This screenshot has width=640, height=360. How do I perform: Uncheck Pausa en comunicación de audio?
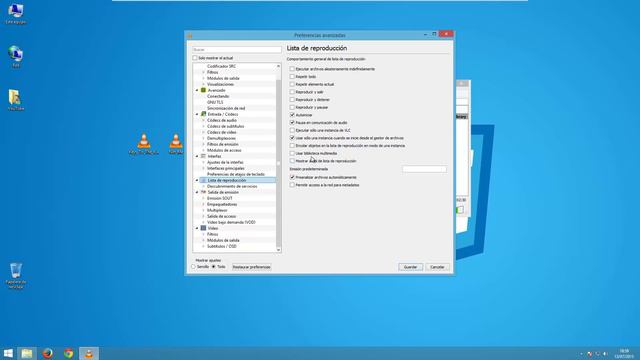(292, 122)
